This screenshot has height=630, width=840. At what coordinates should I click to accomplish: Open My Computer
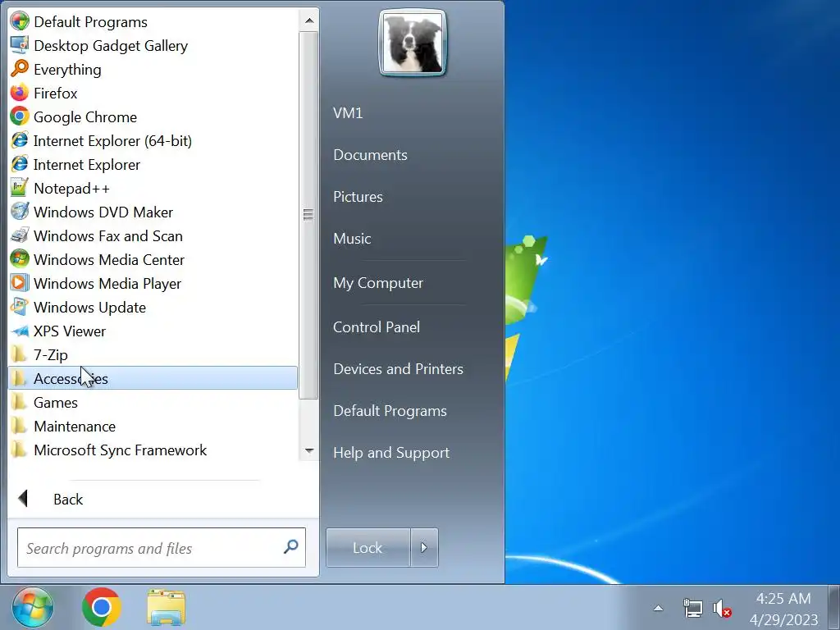(378, 283)
